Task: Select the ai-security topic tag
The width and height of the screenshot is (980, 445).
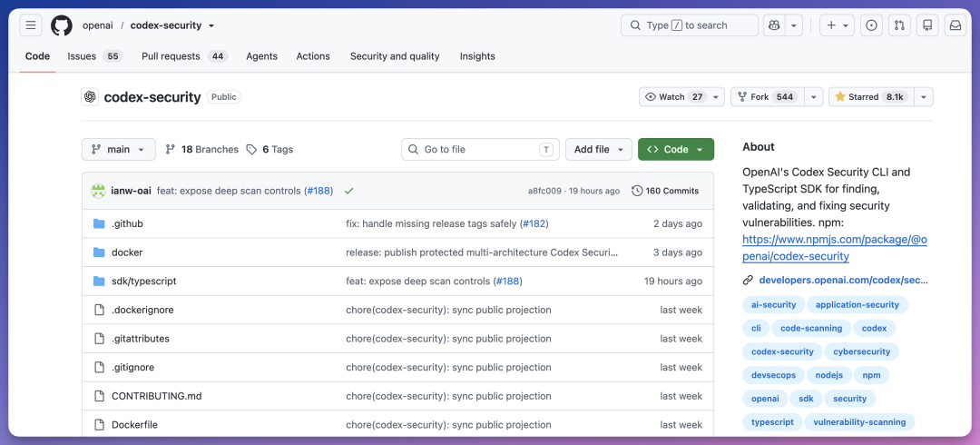Action: coord(773,305)
